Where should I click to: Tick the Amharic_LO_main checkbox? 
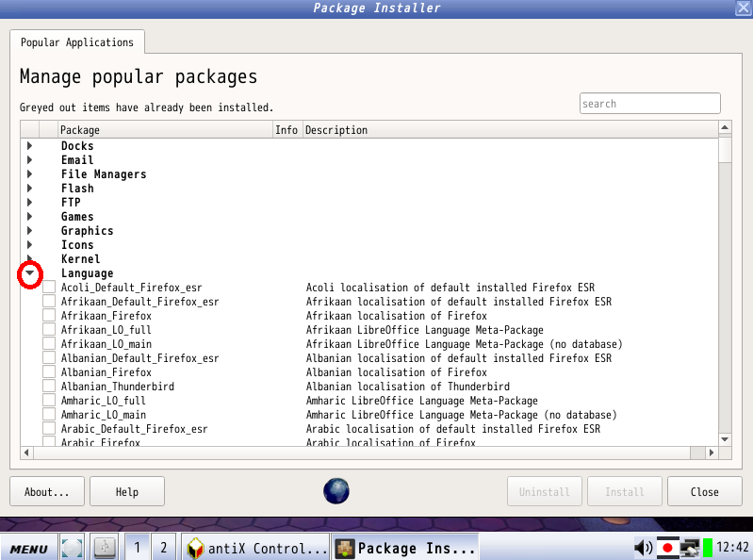tap(49, 415)
